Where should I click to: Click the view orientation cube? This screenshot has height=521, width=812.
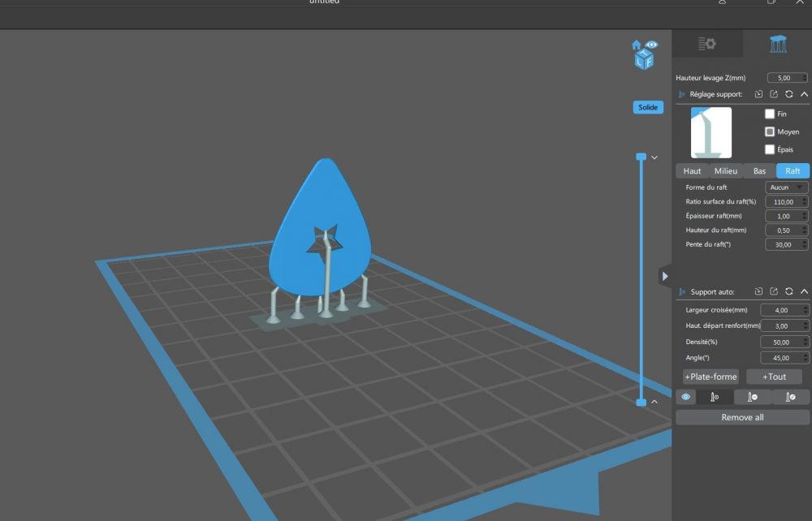pyautogui.click(x=644, y=59)
